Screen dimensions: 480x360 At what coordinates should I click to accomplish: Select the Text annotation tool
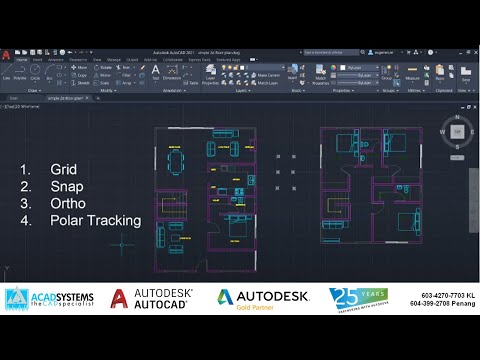pos(155,72)
